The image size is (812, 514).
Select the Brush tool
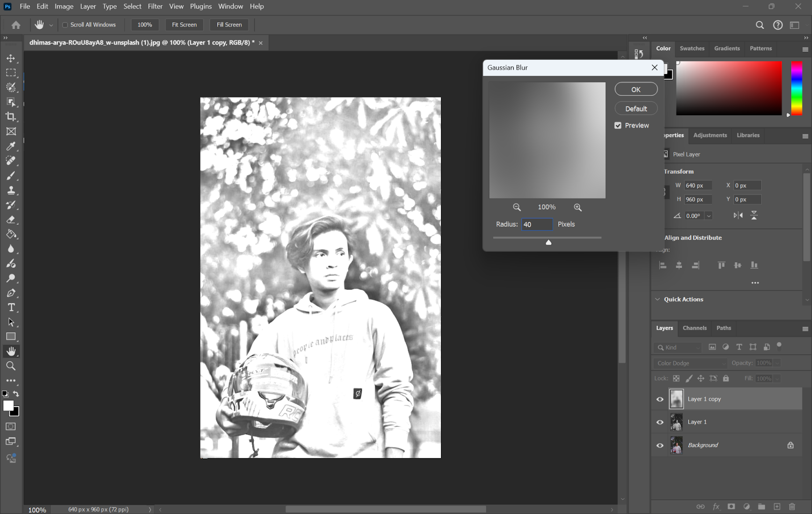(11, 176)
